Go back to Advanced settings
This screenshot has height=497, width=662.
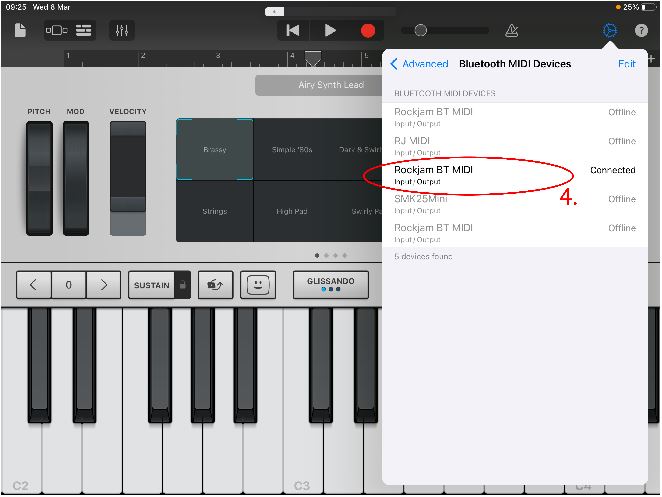pos(419,64)
